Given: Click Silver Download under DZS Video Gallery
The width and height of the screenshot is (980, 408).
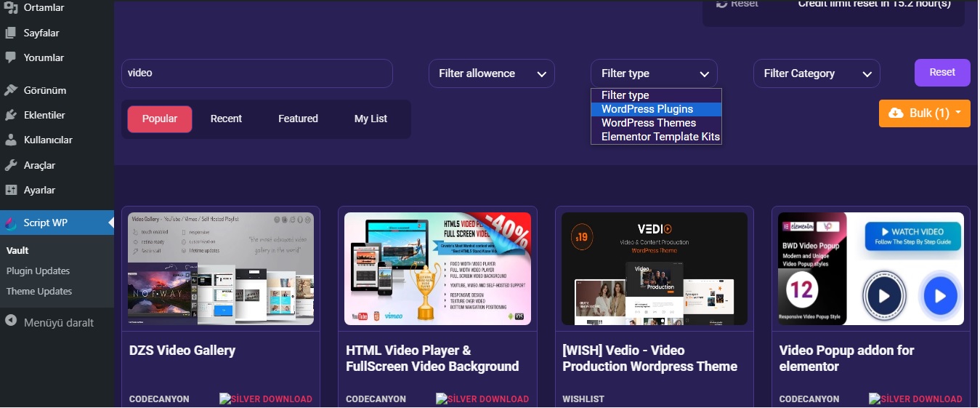Looking at the screenshot, I should (x=266, y=399).
